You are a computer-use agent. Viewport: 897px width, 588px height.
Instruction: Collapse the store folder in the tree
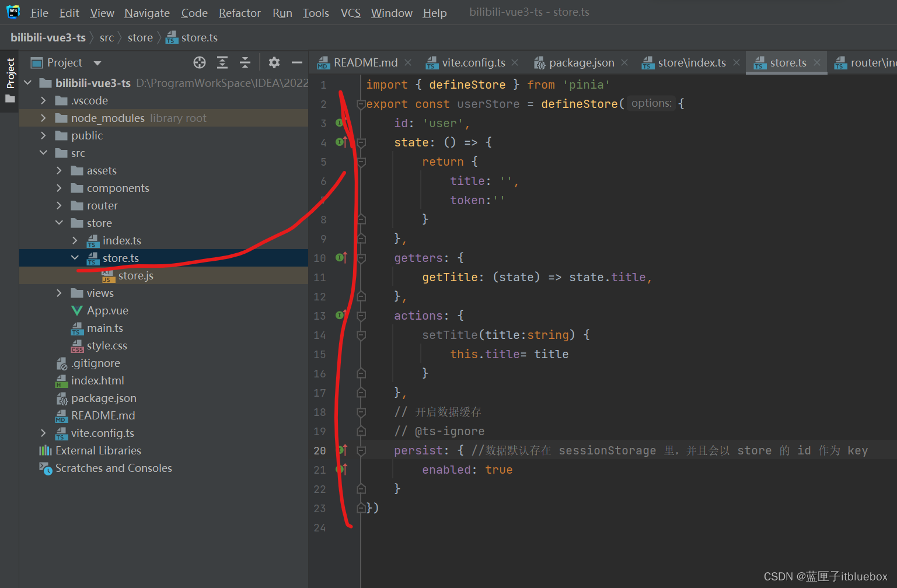tap(59, 223)
